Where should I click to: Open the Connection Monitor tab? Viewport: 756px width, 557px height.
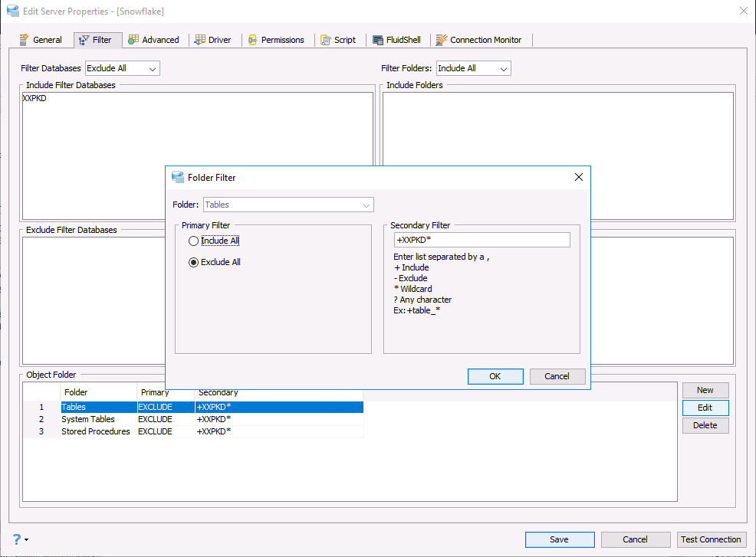click(478, 40)
